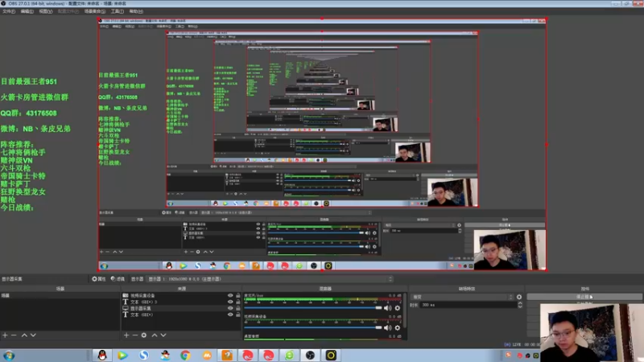Image resolution: width=644 pixels, height=362 pixels.
Task: Open the 显示器 selection dropdown (1920x1080)
Action: coord(270,279)
